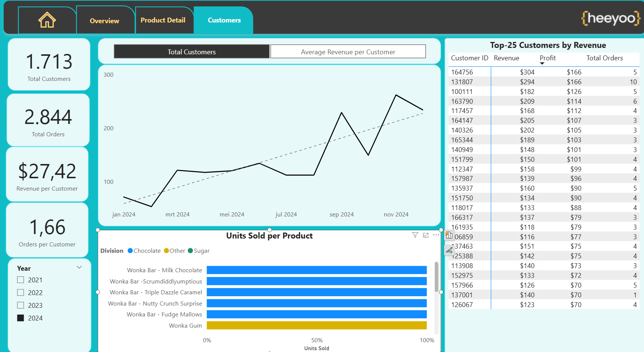Select customer ID 140326 row

tap(544, 130)
